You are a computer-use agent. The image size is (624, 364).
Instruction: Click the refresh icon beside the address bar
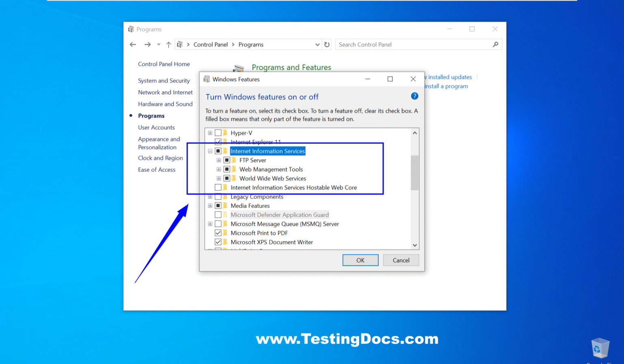(327, 44)
